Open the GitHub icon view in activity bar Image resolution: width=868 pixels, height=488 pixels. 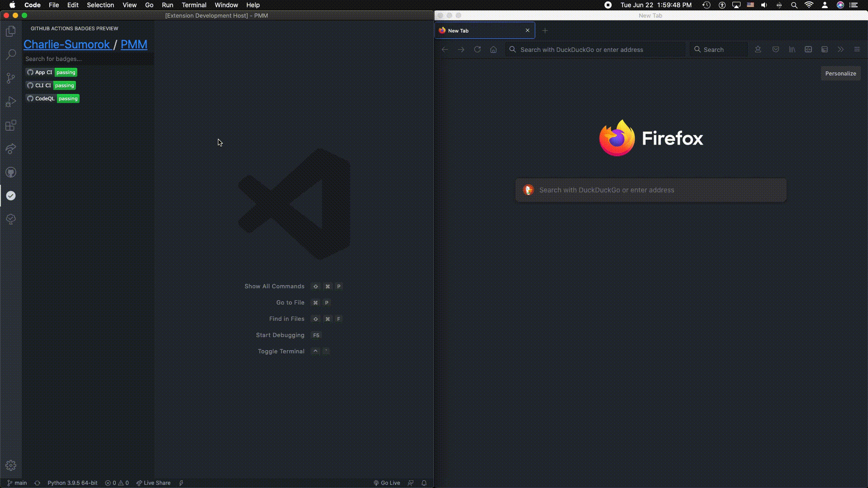[x=11, y=172]
